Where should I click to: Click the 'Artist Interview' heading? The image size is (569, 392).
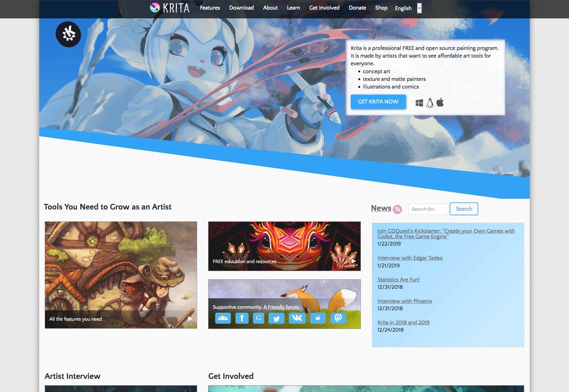(73, 376)
